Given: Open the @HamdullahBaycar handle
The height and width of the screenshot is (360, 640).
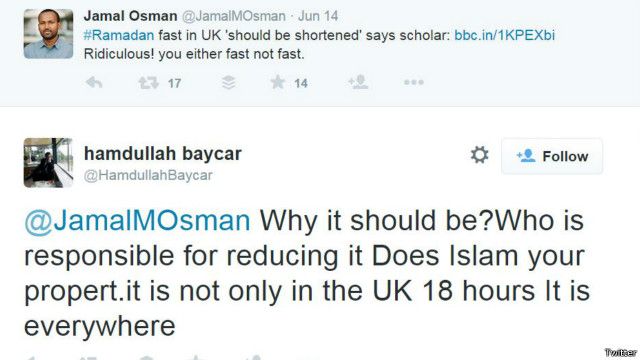Looking at the screenshot, I should tap(148, 175).
